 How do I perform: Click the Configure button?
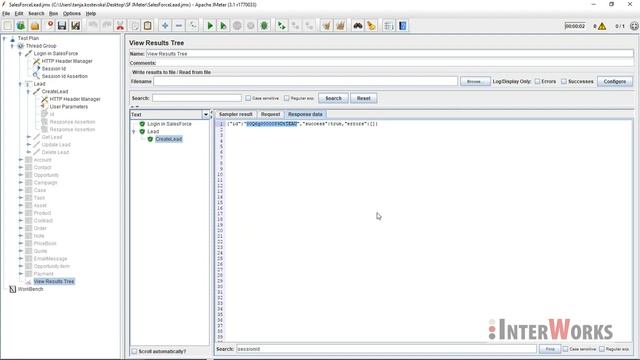click(x=615, y=81)
